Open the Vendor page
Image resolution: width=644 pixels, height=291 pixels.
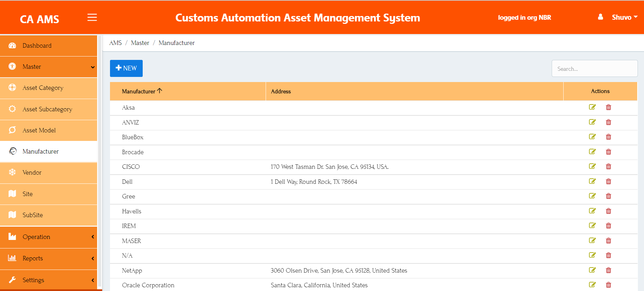(49, 173)
